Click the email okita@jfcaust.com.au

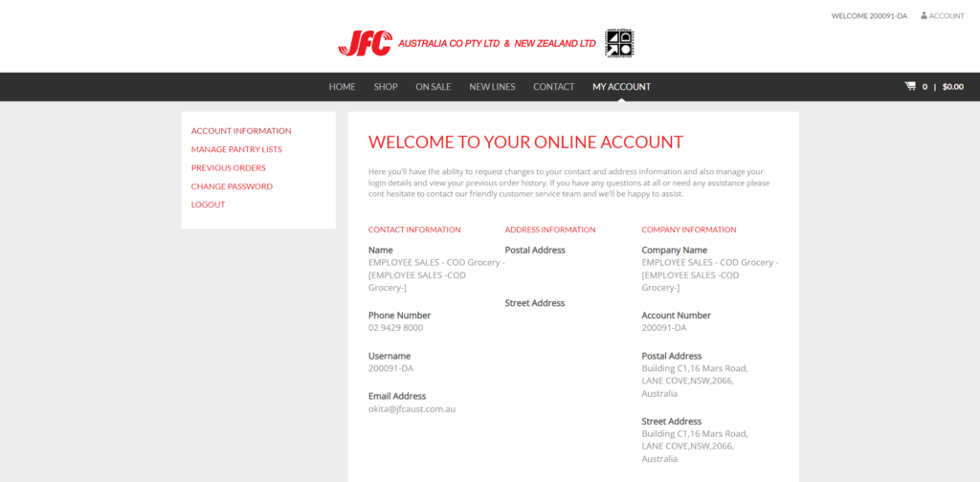[x=412, y=409]
